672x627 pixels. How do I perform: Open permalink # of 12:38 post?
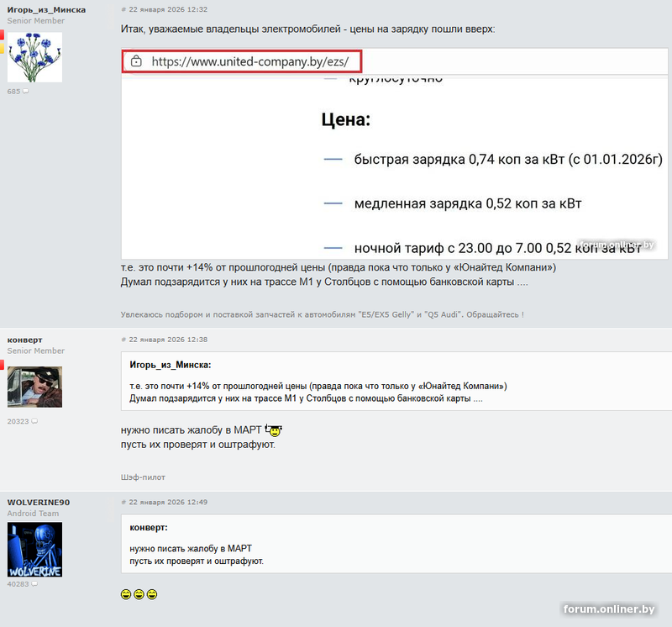(x=123, y=340)
